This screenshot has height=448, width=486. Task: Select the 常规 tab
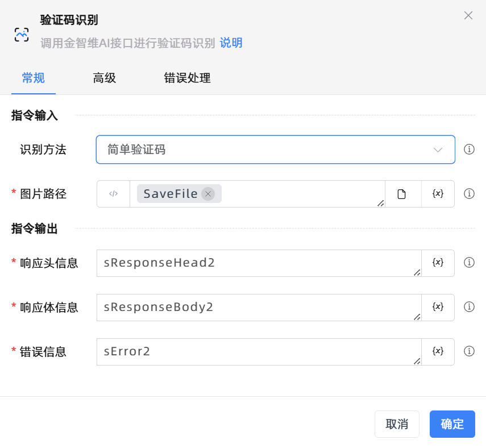(x=34, y=78)
